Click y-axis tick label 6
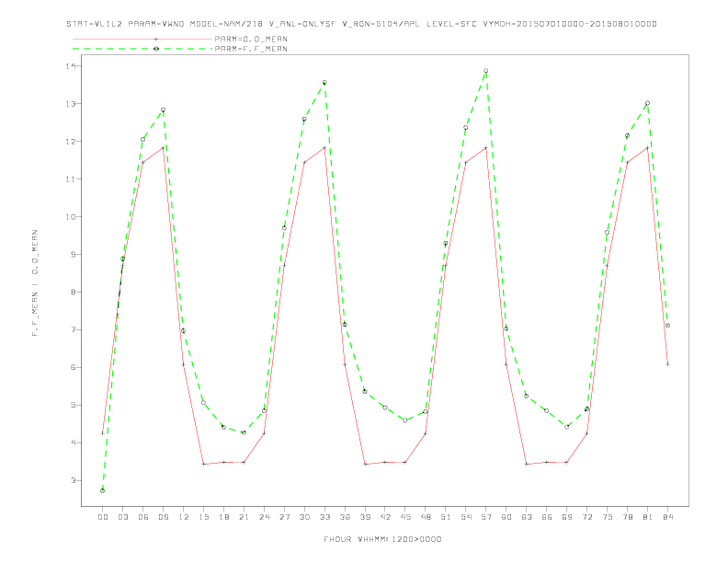Image resolution: width=728 pixels, height=563 pixels. click(74, 367)
